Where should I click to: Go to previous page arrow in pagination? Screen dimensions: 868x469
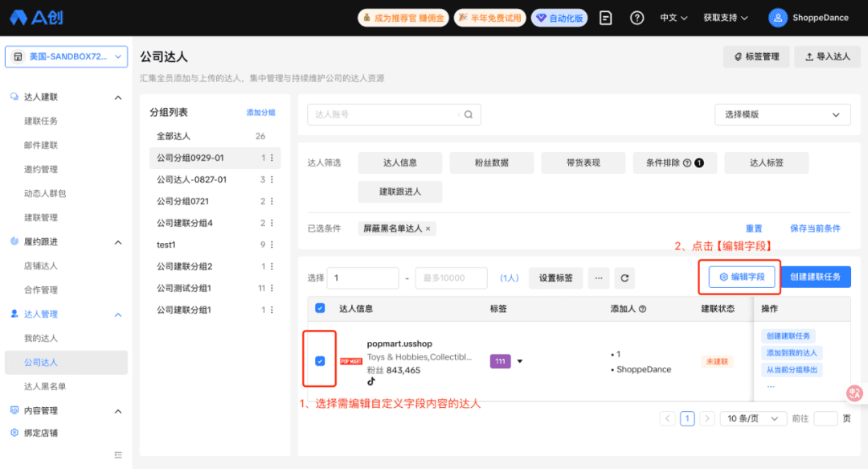(x=668, y=418)
